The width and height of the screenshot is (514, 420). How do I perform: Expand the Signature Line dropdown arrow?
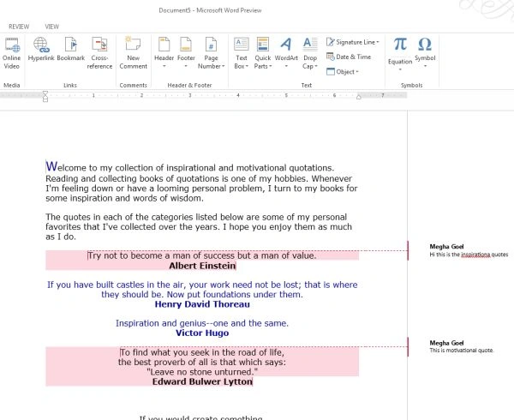click(x=378, y=42)
